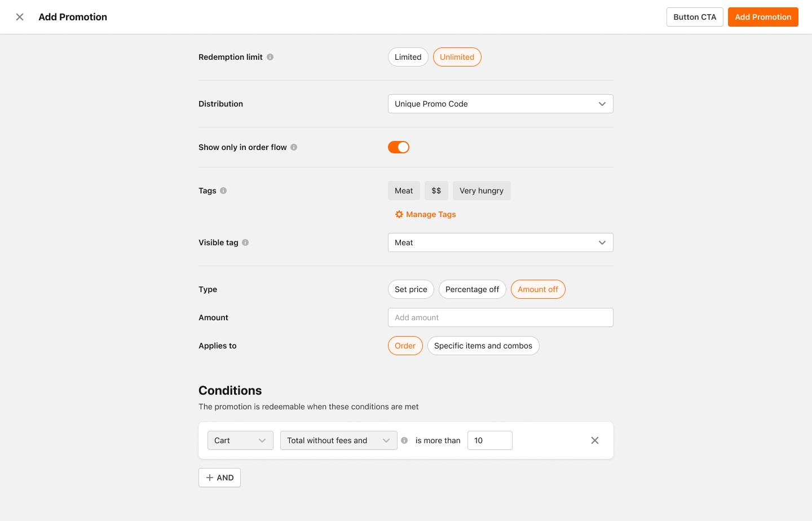Open Manage Tags gear link

tap(426, 214)
